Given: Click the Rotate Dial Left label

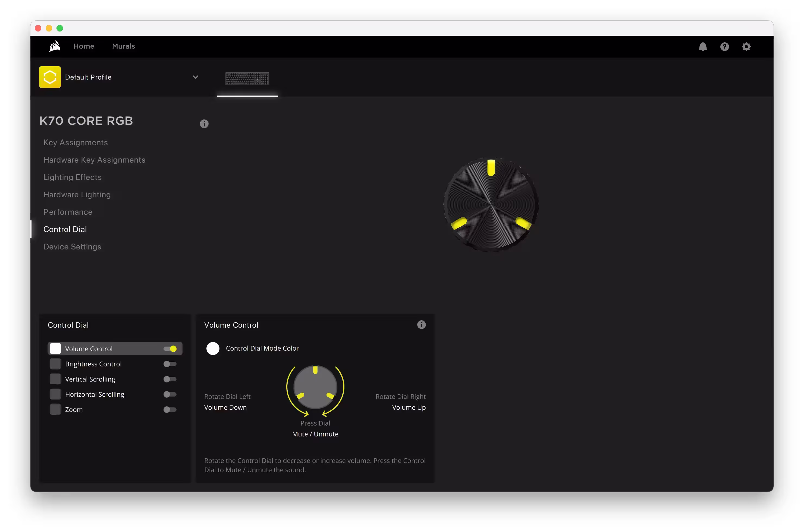Looking at the screenshot, I should point(228,397).
